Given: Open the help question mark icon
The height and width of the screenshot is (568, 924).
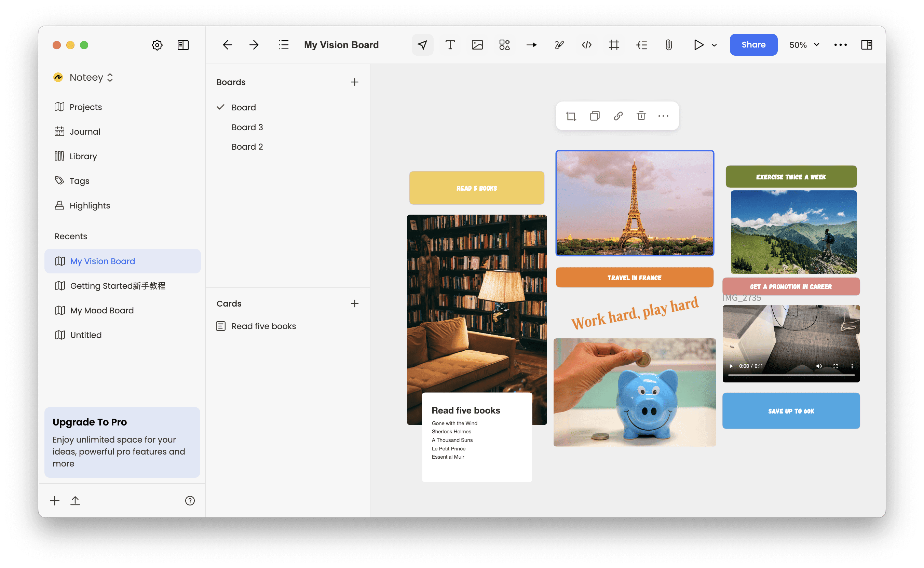Looking at the screenshot, I should coord(190,501).
